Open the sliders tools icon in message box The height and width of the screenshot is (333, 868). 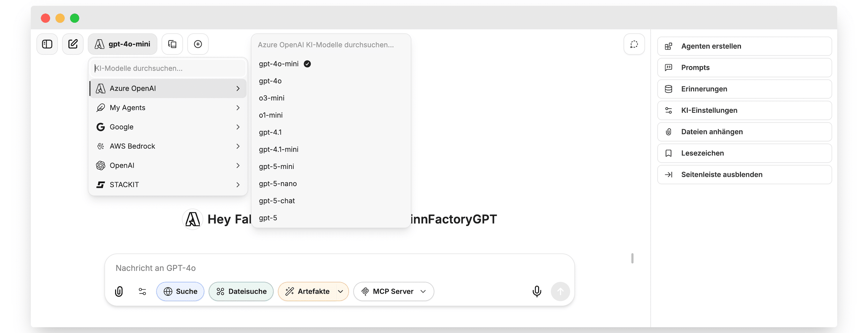click(143, 291)
